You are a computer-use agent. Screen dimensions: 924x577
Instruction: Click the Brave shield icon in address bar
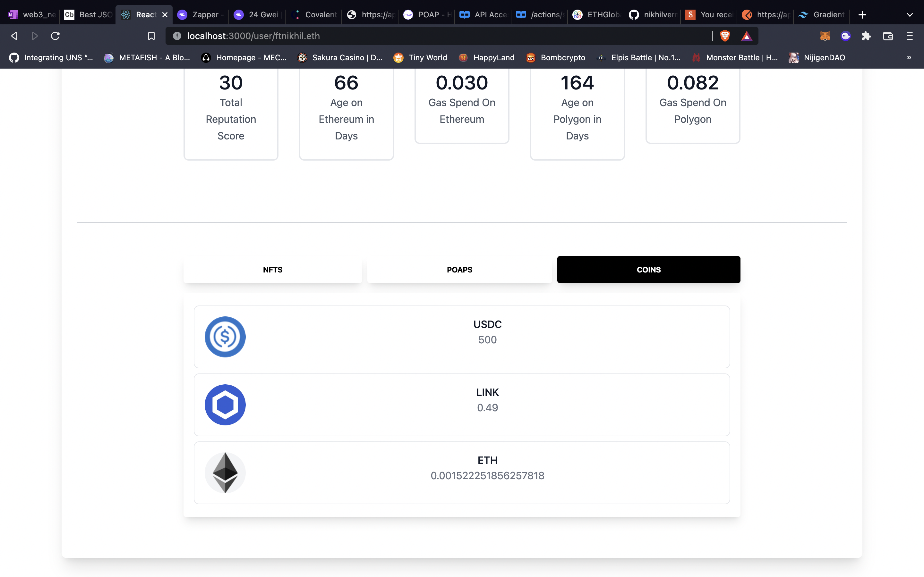click(724, 36)
